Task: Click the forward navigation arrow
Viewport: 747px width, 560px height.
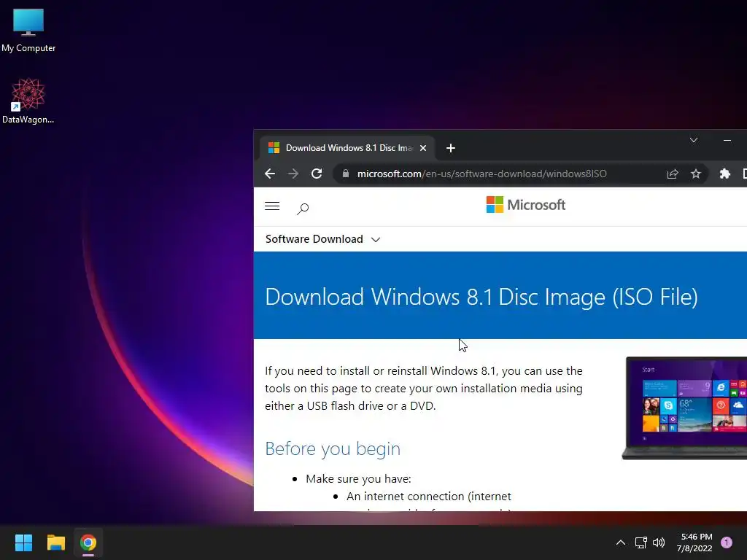Action: point(293,174)
